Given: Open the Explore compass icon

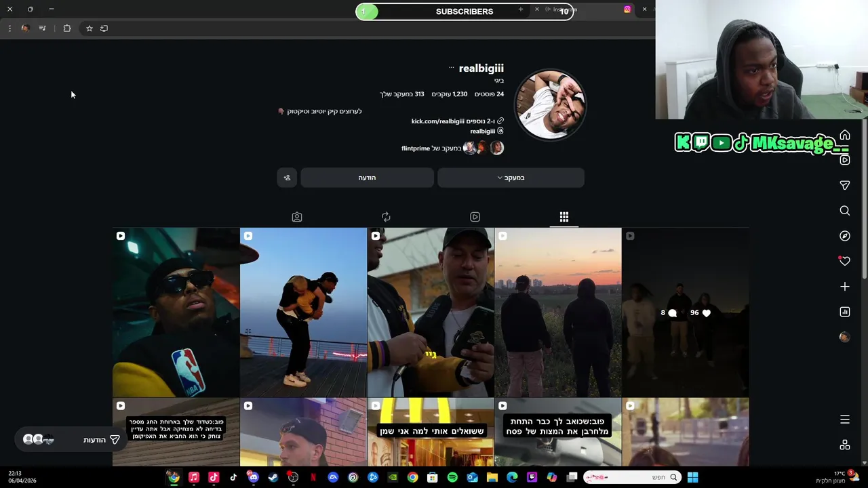Looking at the screenshot, I should click(845, 236).
